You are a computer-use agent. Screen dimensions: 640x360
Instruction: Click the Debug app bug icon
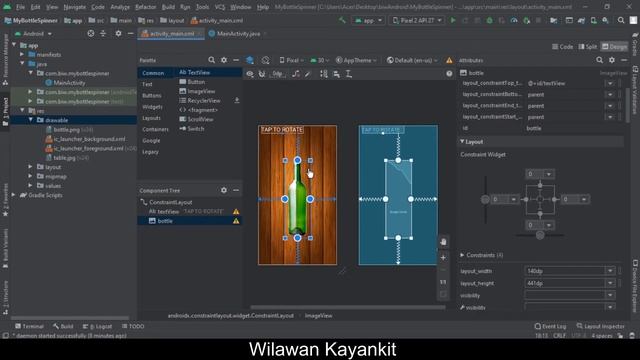click(489, 20)
